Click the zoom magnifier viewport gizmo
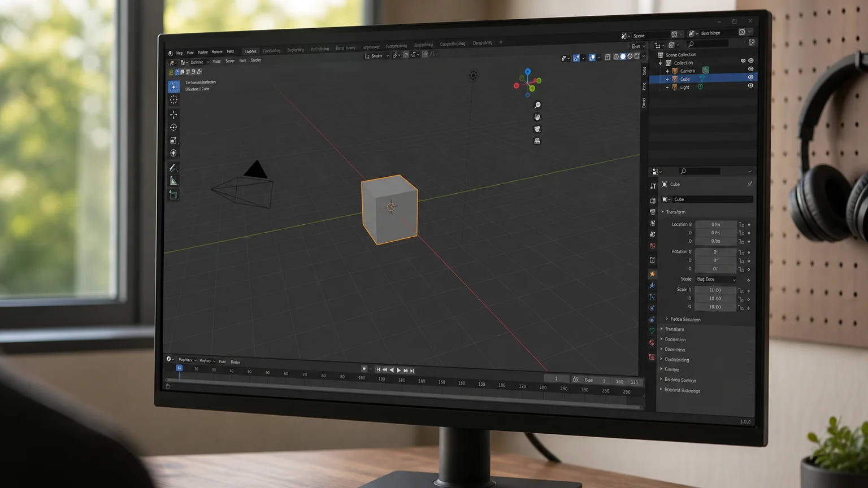 click(537, 105)
